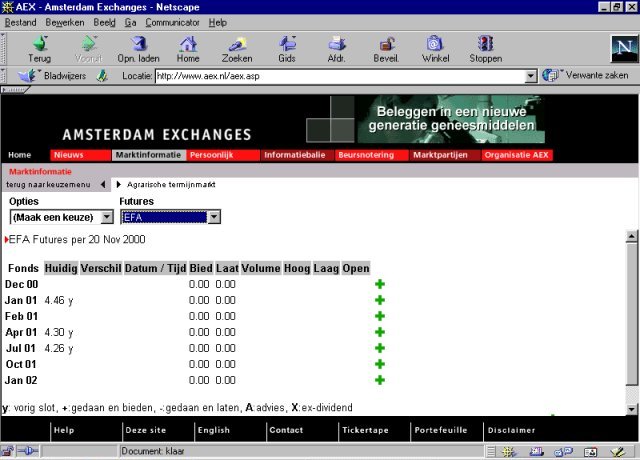Viewport: 640px width, 460px height.
Task: Open the Bewerken menu
Action: 65,22
